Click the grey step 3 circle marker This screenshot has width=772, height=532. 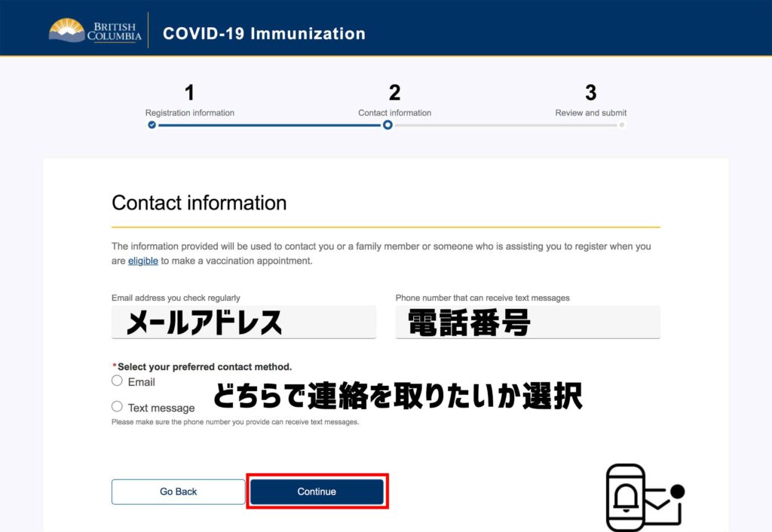click(x=621, y=125)
